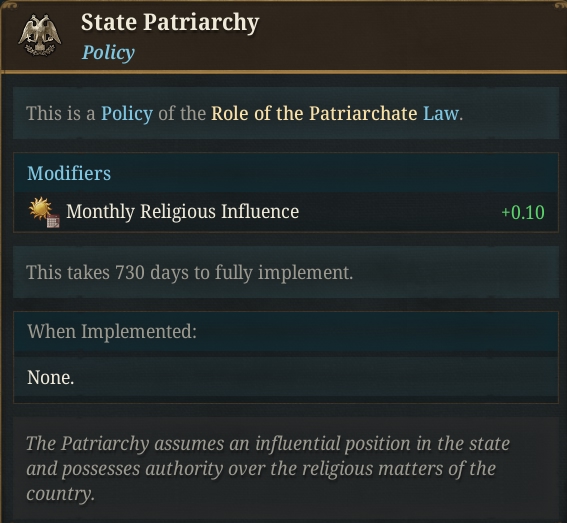This screenshot has width=567, height=523.
Task: Click the green +0.10 modifier value
Action: tap(523, 212)
